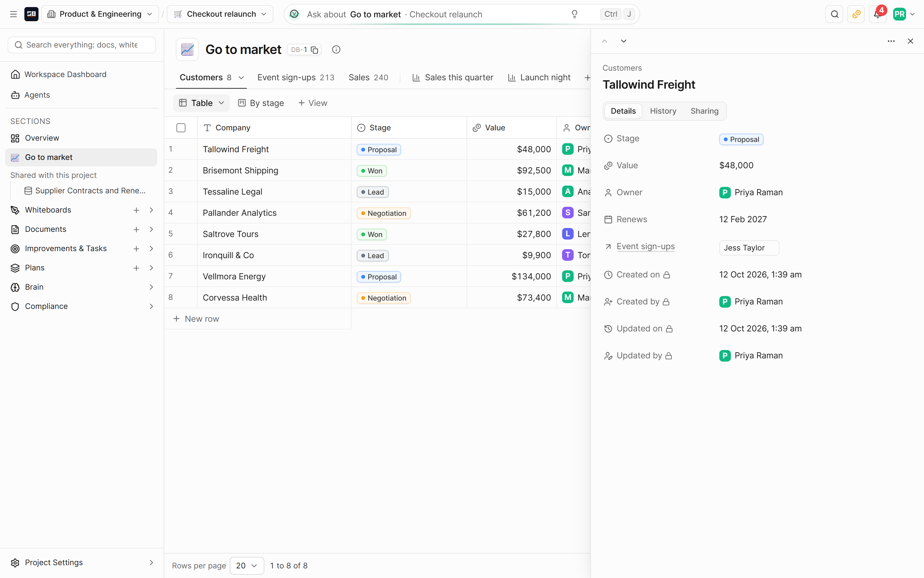
Task: Add a new Document with plus icon
Action: (x=136, y=229)
